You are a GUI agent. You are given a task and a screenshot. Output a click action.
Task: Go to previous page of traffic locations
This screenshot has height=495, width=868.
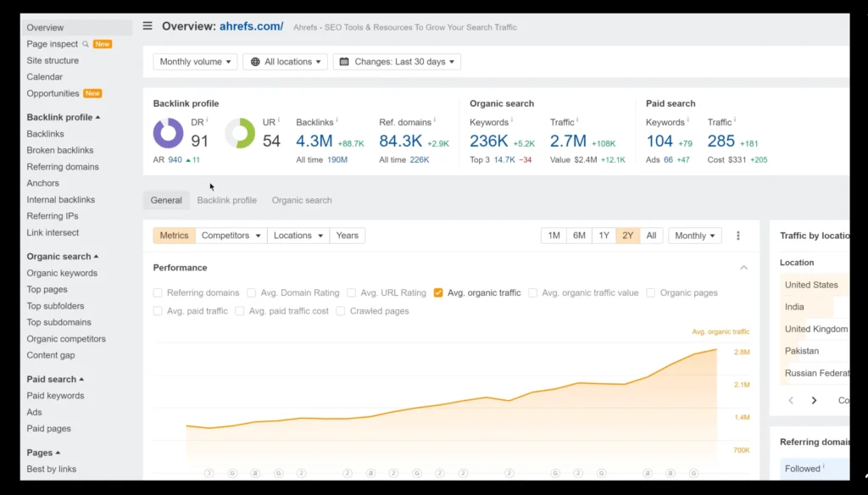pyautogui.click(x=791, y=400)
